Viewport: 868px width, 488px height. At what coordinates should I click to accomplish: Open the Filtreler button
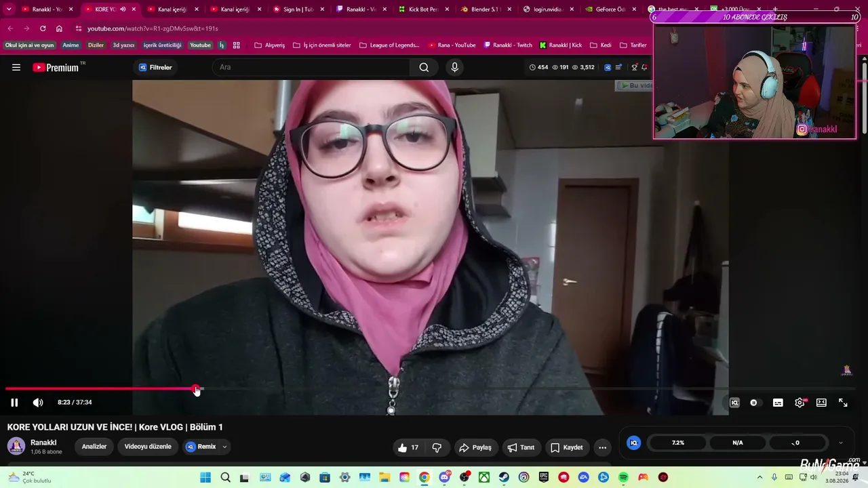coord(155,67)
